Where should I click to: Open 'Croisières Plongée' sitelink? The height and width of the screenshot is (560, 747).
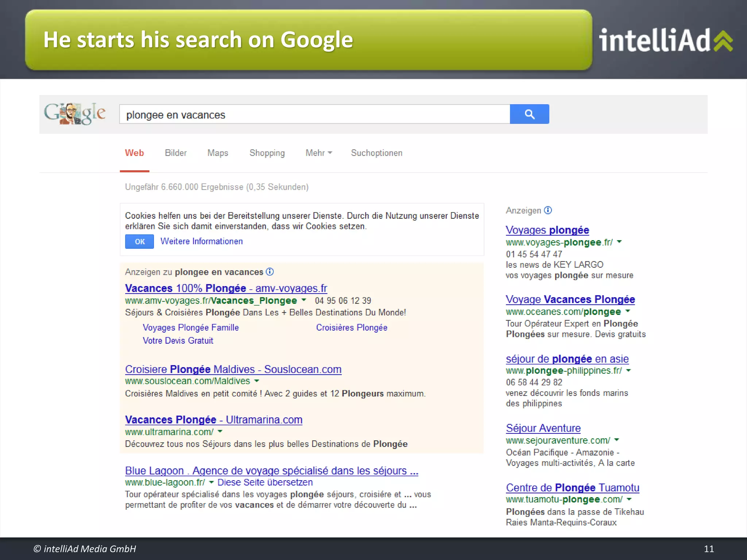click(352, 328)
